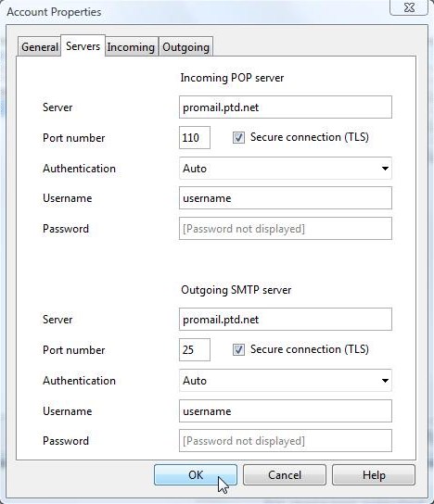Toggle outgoing Secure connection (TLS) checkbox
Viewport: 434px width, 504px height.
click(x=238, y=349)
